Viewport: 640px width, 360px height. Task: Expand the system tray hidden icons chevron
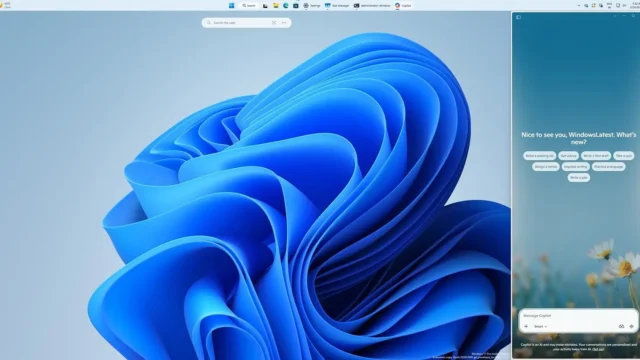click(579, 6)
